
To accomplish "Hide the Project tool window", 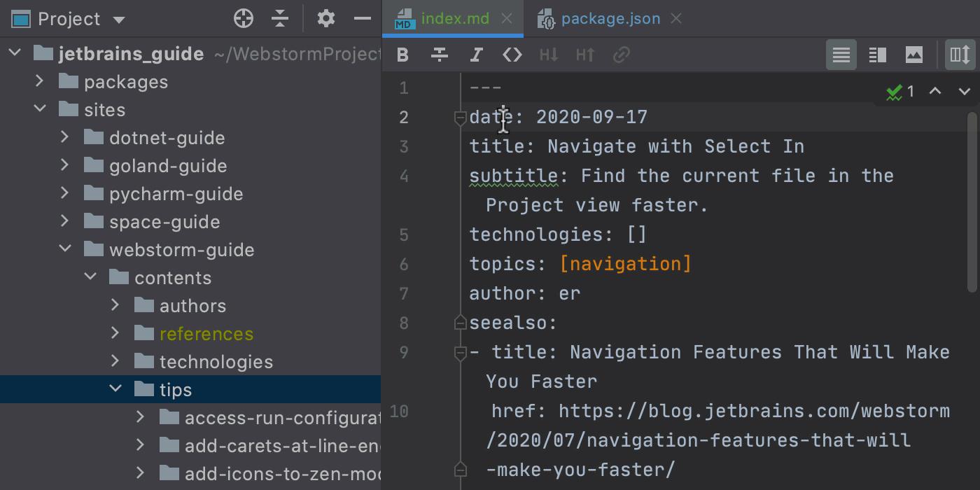I will pyautogui.click(x=363, y=19).
